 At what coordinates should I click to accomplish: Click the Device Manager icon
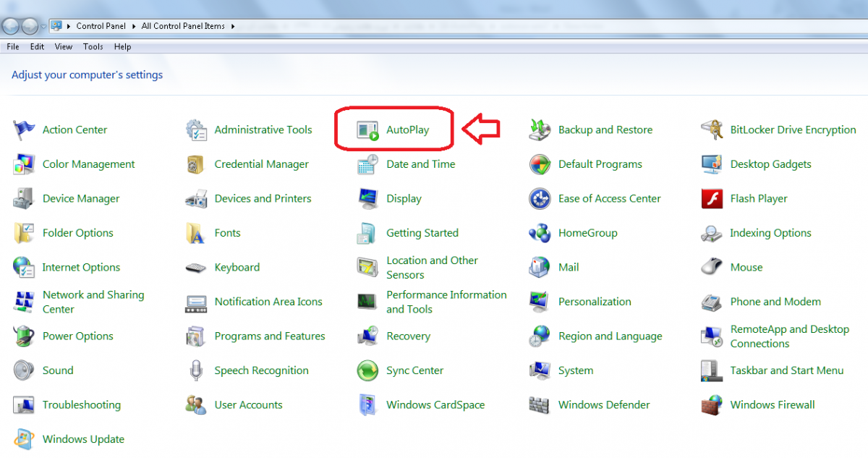(x=24, y=199)
